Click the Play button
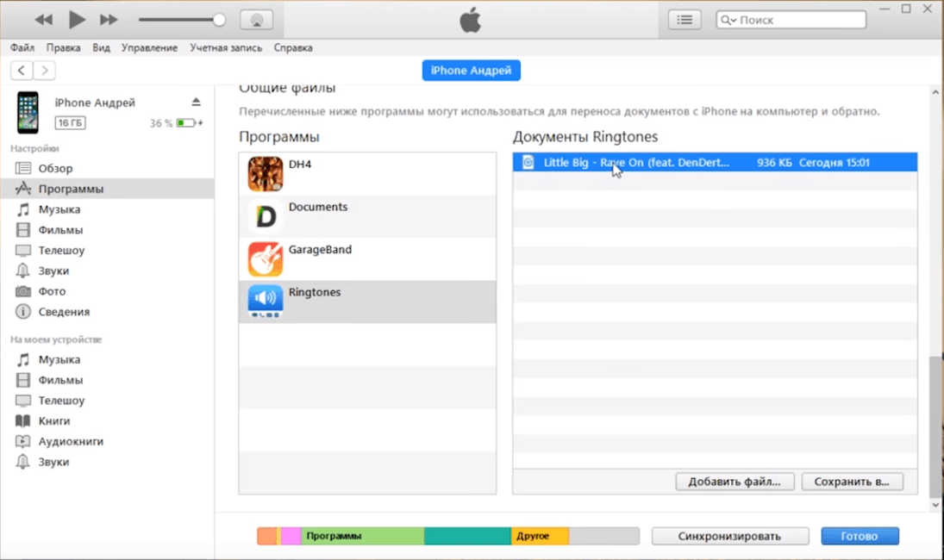The width and height of the screenshot is (944, 560). (77, 20)
